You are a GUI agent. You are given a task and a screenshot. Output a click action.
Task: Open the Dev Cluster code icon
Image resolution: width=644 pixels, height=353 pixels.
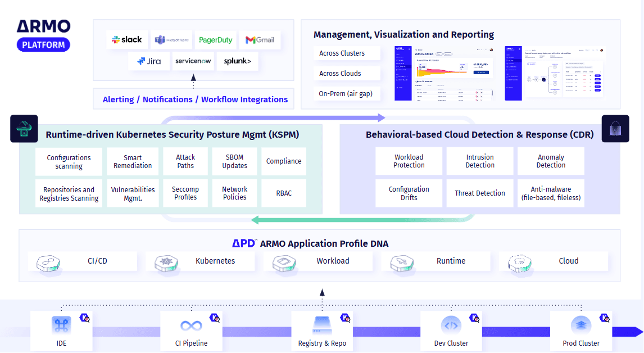click(x=451, y=325)
